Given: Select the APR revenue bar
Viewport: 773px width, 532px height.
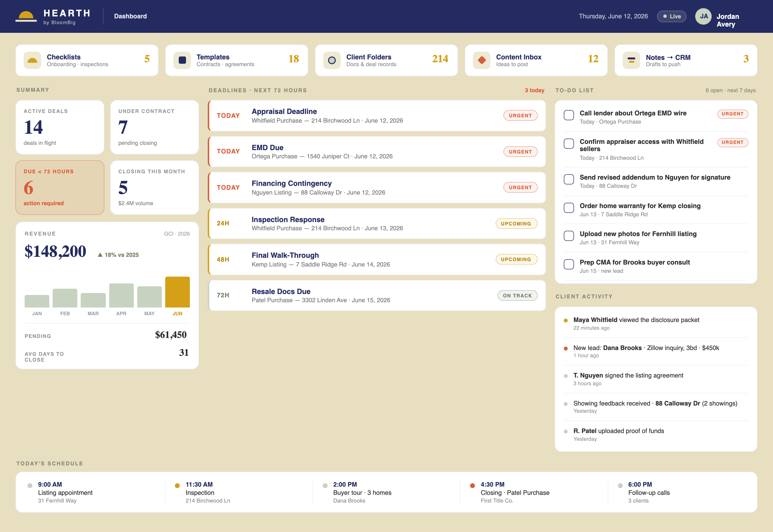Looking at the screenshot, I should 122,295.
